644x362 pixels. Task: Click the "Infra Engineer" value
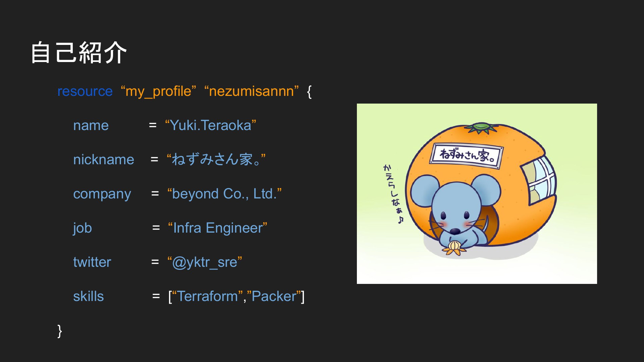(x=218, y=228)
